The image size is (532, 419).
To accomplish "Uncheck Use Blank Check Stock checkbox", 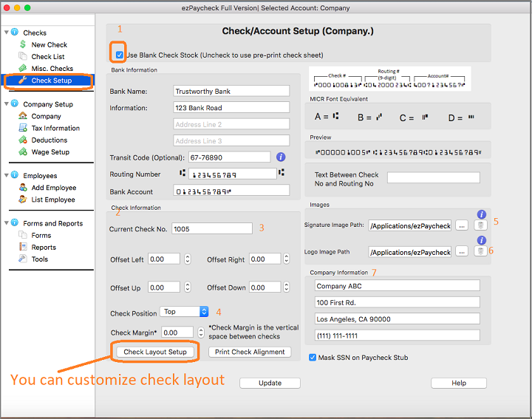I will coord(120,55).
